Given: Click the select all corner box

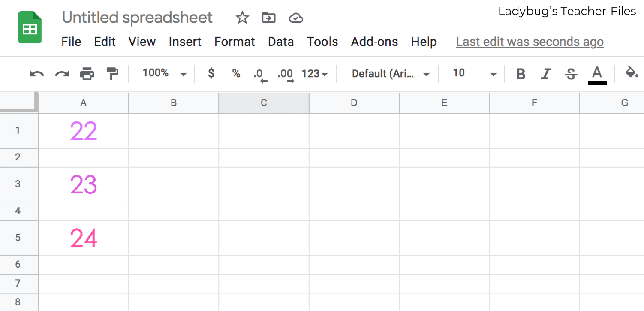Looking at the screenshot, I should [x=19, y=103].
